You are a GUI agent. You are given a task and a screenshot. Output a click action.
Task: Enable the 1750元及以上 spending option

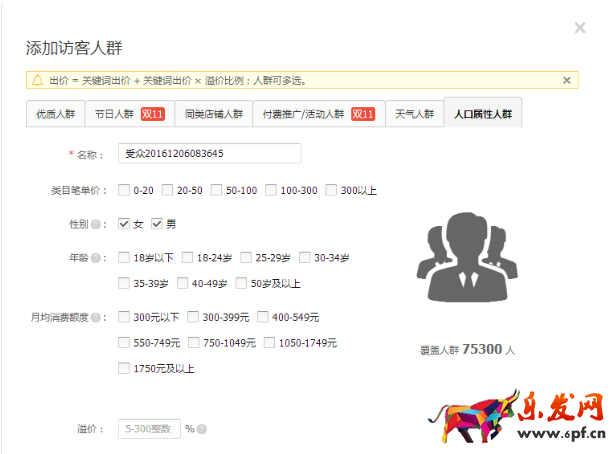pos(124,368)
